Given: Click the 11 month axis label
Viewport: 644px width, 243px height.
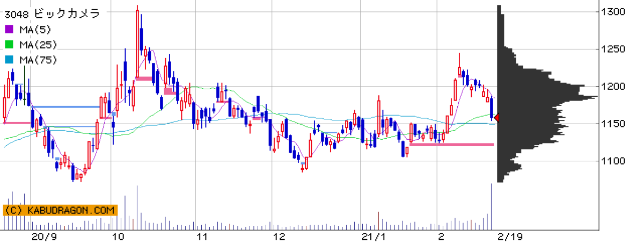Looking at the screenshot, I should tap(201, 236).
